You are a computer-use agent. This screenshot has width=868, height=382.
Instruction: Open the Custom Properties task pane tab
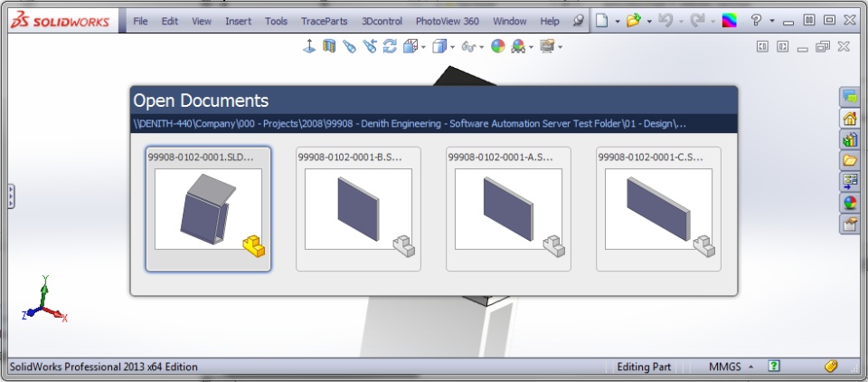pos(850,224)
